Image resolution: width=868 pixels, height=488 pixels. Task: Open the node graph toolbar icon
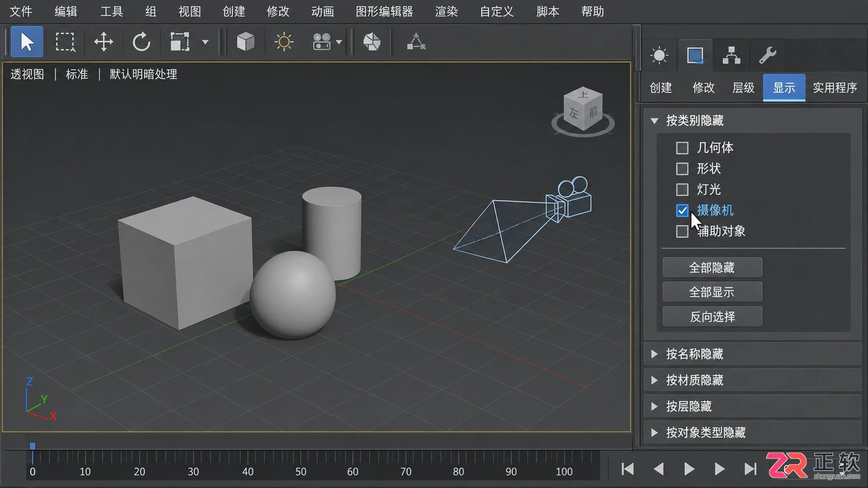tap(416, 42)
